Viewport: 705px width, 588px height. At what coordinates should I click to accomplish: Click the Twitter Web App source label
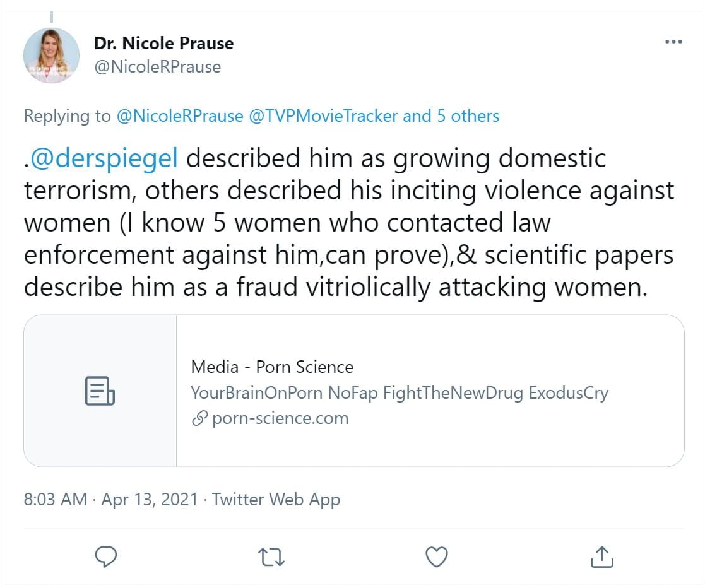(276, 500)
